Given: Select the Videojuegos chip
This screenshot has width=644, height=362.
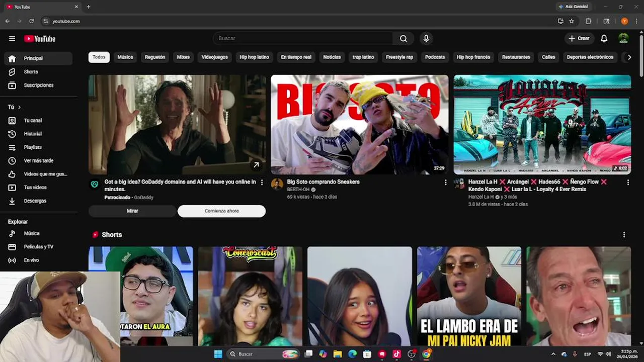Looking at the screenshot, I should point(215,57).
